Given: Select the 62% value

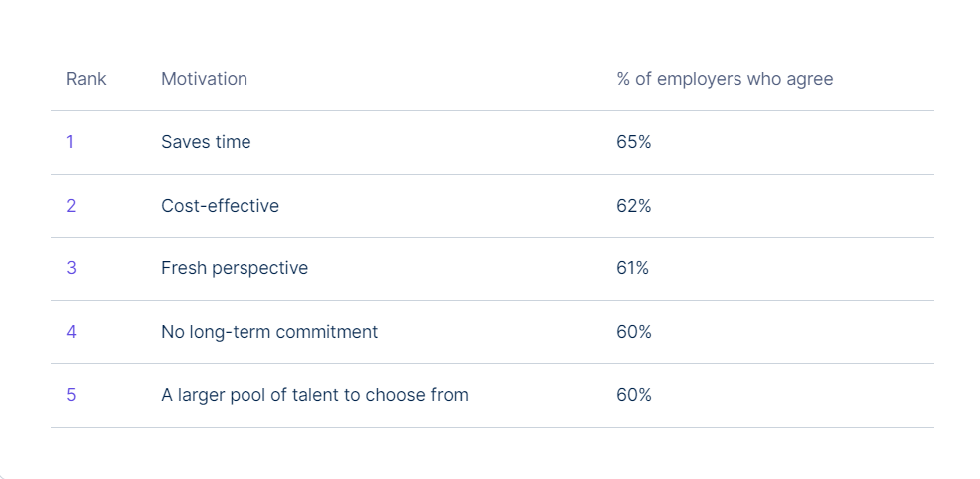Looking at the screenshot, I should tap(634, 206).
